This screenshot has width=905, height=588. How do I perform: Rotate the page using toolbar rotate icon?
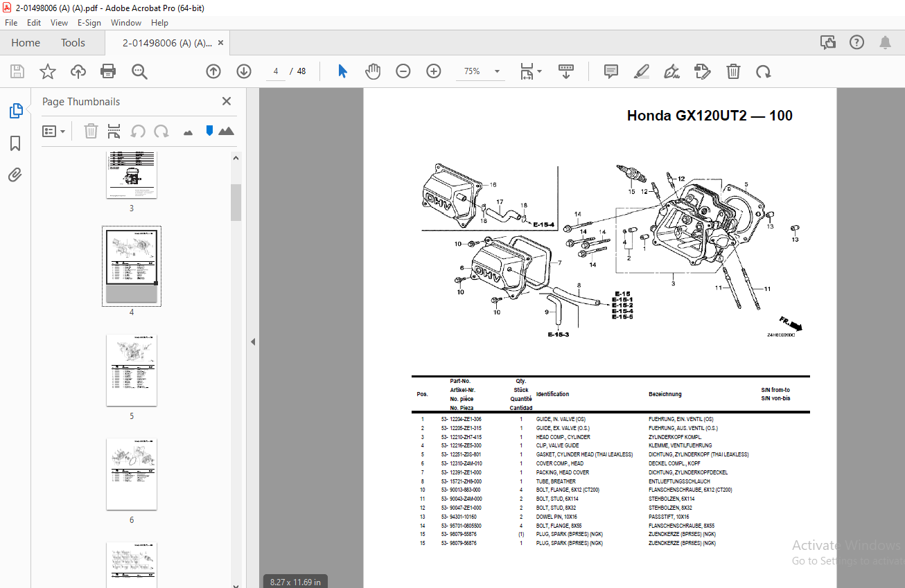(x=764, y=71)
